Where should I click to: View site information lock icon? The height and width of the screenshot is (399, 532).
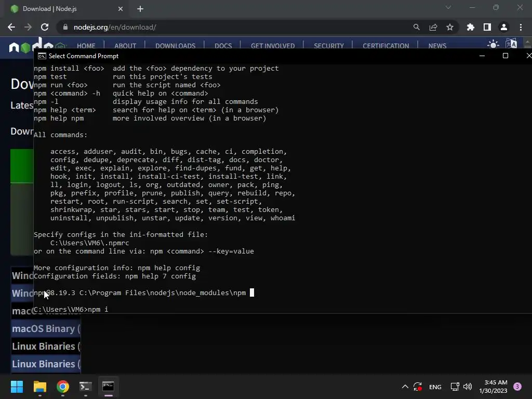point(65,27)
